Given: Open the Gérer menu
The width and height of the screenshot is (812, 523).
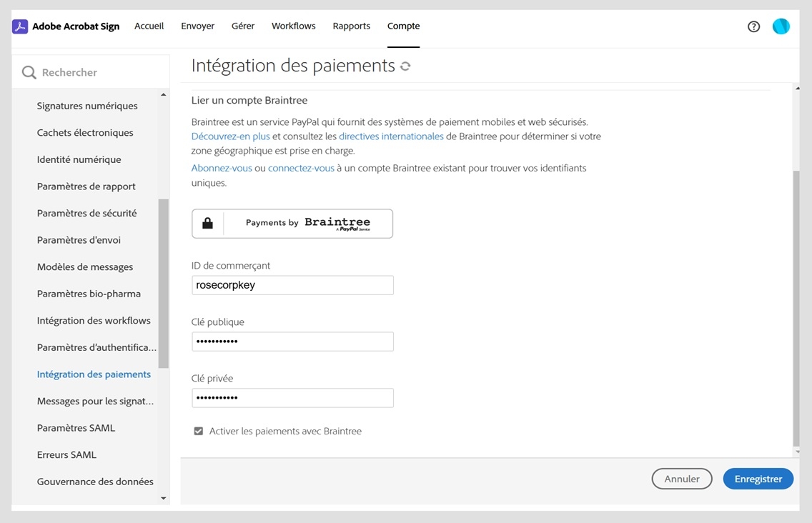Looking at the screenshot, I should (242, 26).
